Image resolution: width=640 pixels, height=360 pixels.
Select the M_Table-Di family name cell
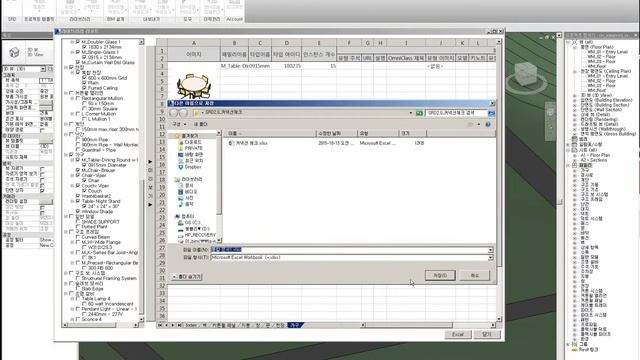(234, 66)
